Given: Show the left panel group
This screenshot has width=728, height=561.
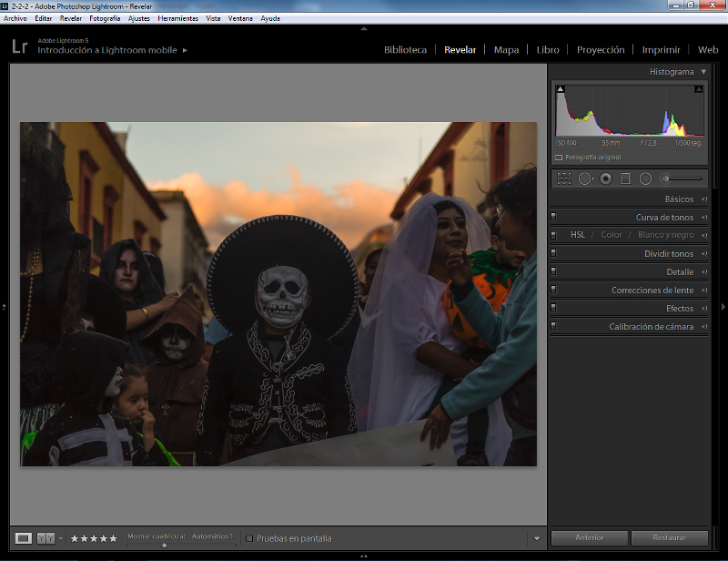Looking at the screenshot, I should [x=4, y=307].
